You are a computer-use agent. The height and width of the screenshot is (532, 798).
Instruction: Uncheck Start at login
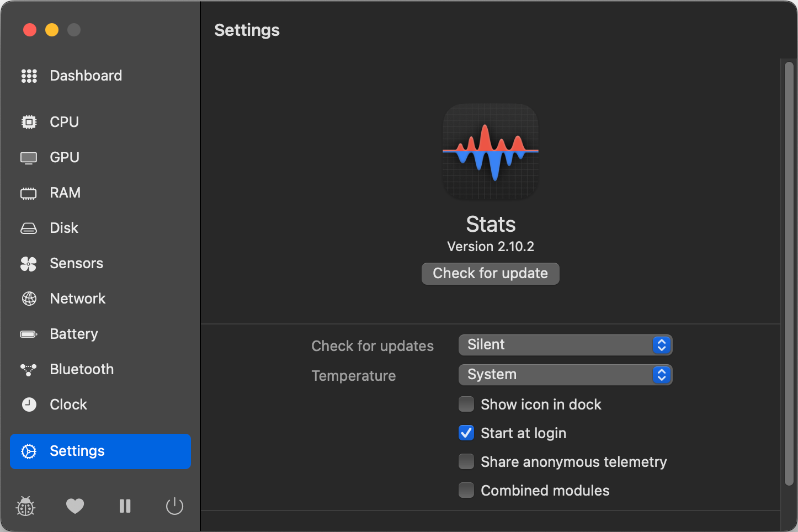click(x=466, y=433)
